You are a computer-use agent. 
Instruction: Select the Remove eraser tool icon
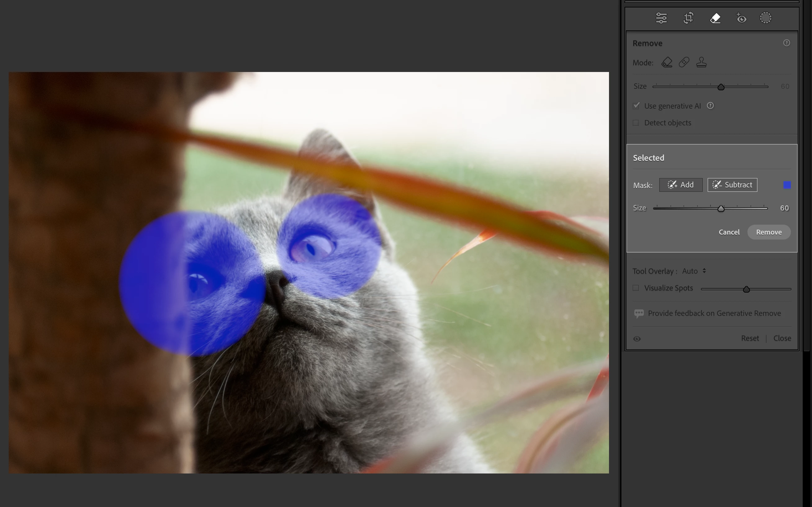click(715, 18)
